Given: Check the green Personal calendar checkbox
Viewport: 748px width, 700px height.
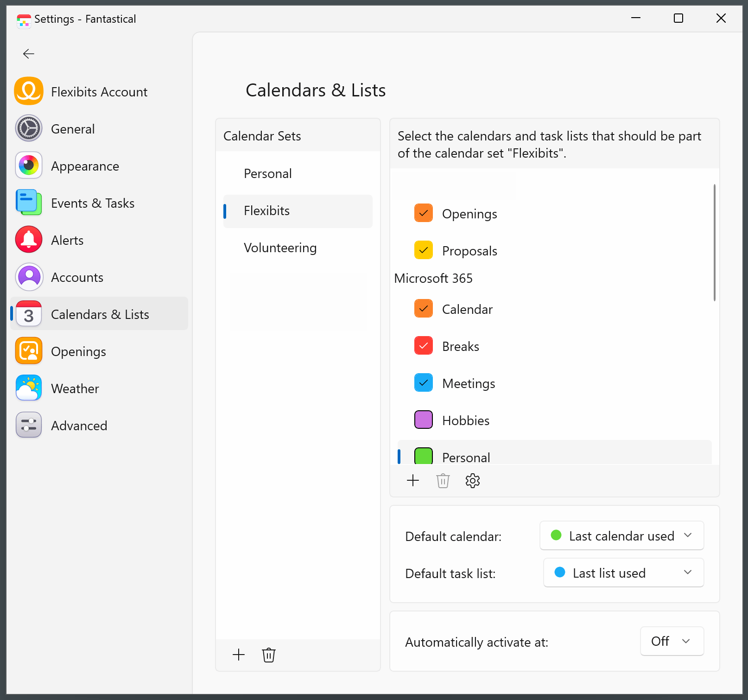Looking at the screenshot, I should tap(424, 456).
